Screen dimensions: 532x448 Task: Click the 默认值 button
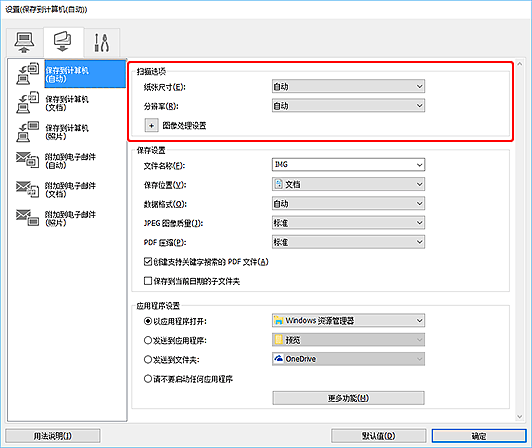[379, 436]
